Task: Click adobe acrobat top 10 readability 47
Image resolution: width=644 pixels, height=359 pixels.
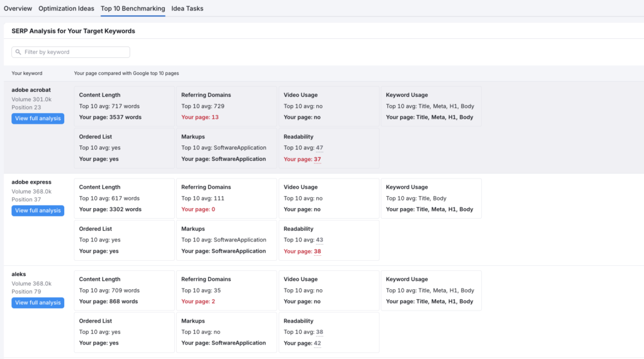Action: tap(319, 148)
